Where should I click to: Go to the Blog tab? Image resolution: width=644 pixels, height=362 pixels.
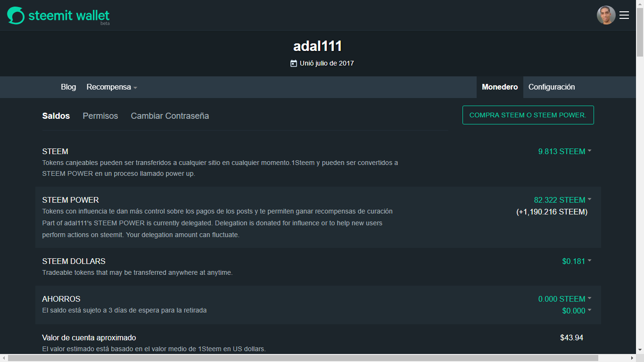tap(68, 87)
